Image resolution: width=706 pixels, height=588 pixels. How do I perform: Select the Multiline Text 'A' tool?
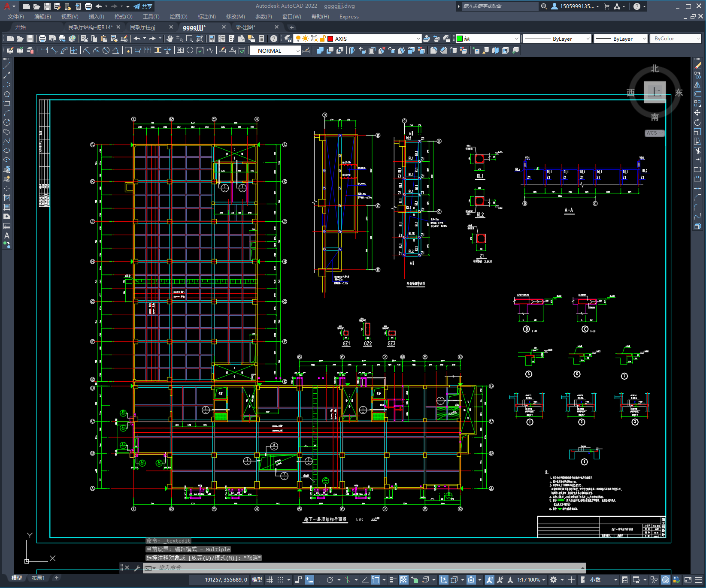(7, 235)
